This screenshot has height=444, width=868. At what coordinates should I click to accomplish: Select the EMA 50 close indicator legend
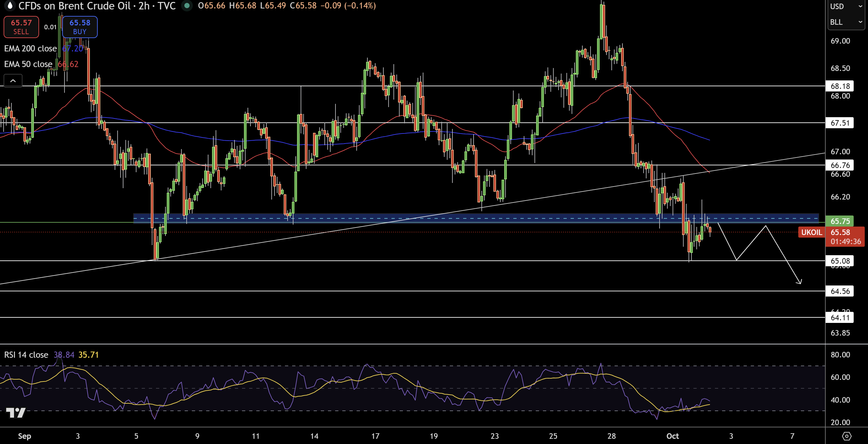(28, 64)
